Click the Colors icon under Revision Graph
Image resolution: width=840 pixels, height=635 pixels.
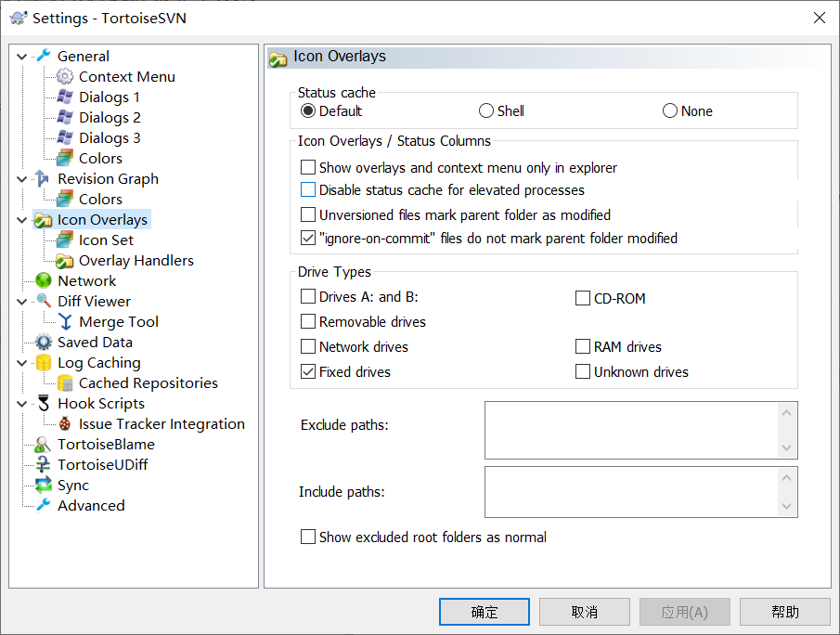click(x=65, y=199)
